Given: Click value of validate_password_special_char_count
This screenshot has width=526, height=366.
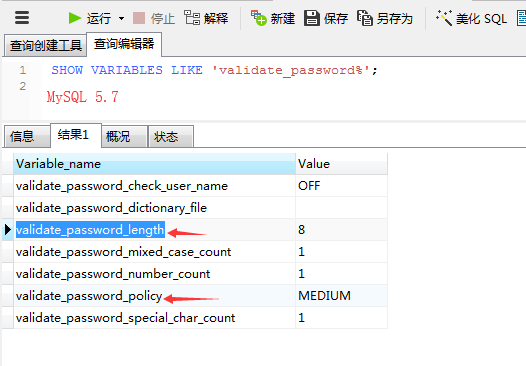Looking at the screenshot, I should [341, 317].
